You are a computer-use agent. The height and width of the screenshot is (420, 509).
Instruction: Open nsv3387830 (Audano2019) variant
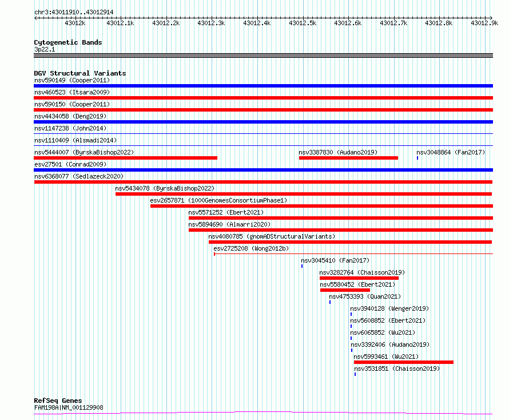coord(338,152)
